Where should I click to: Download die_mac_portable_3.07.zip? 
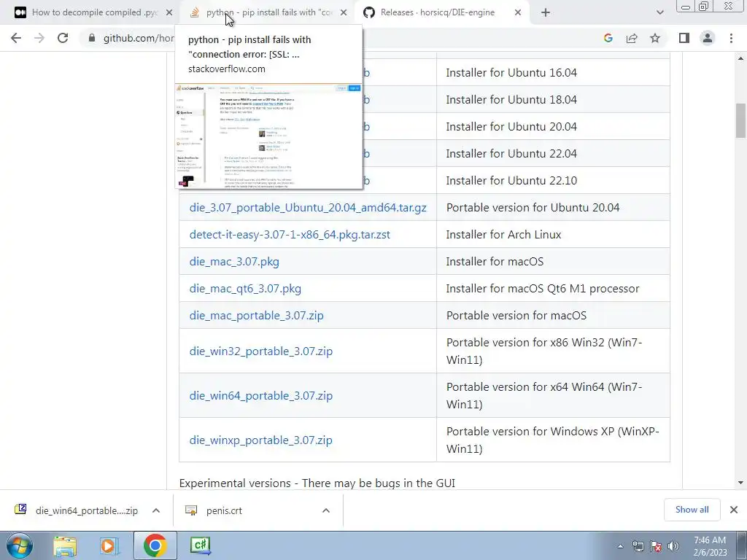(256, 316)
